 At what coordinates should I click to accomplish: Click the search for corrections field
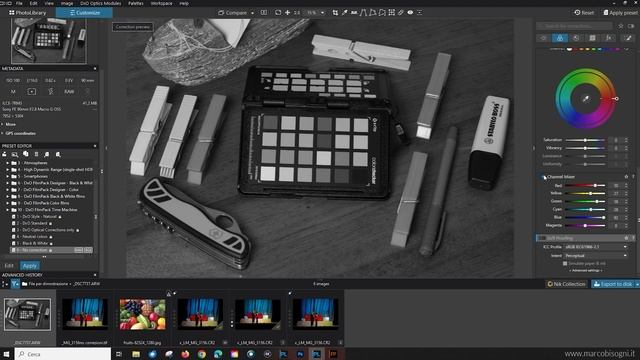pos(574,26)
